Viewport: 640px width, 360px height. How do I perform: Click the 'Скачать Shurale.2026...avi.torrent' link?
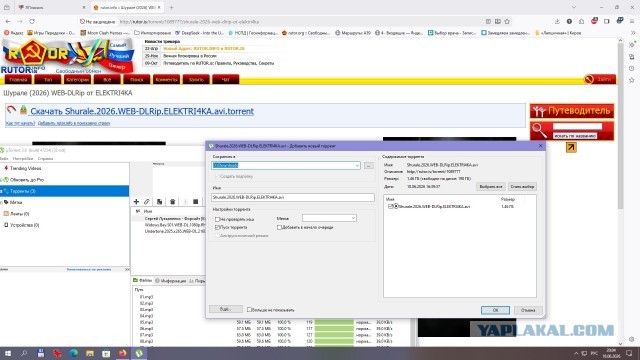142,111
